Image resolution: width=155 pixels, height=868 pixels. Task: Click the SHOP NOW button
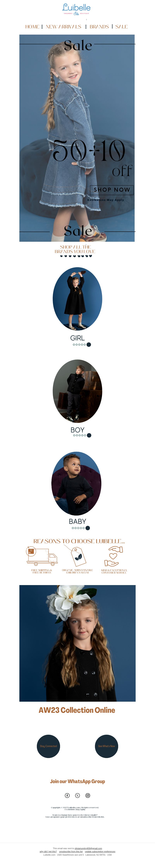[112, 190]
